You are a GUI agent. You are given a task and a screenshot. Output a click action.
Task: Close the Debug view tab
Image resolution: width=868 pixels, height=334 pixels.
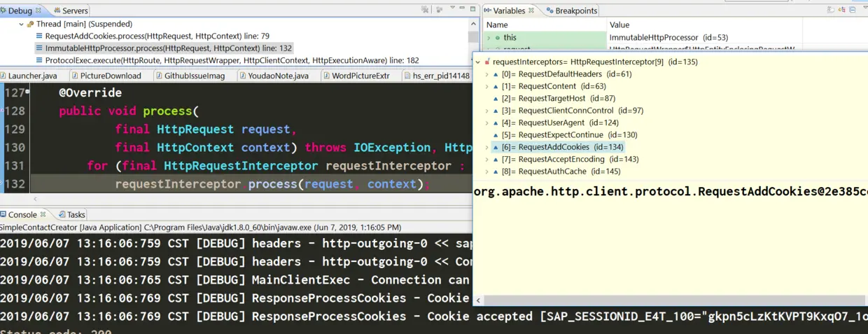pyautogui.click(x=38, y=11)
